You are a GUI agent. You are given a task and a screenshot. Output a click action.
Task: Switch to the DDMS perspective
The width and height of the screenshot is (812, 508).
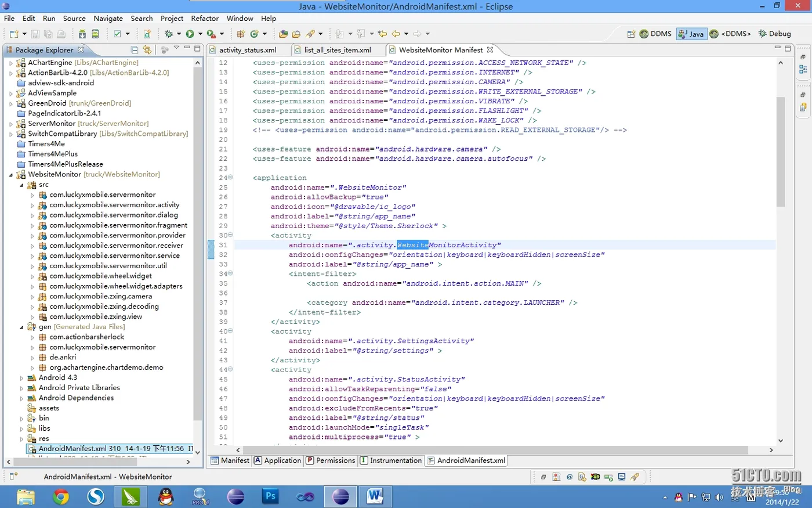point(655,34)
